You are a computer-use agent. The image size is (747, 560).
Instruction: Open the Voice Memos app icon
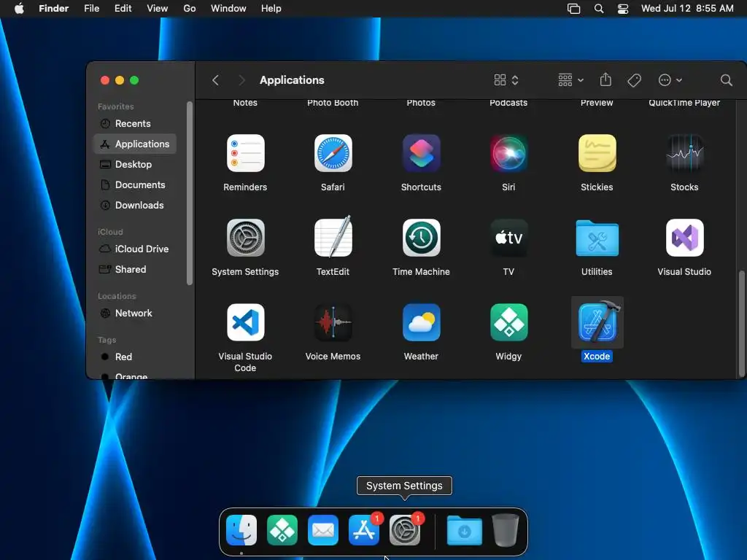(333, 322)
